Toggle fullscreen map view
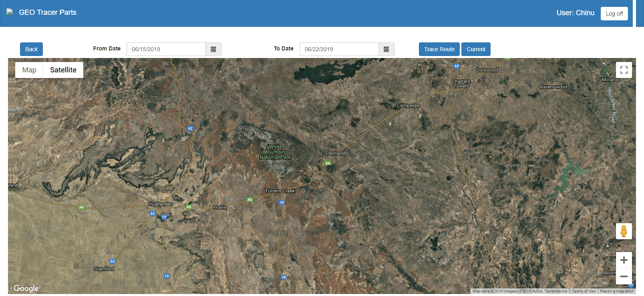 pyautogui.click(x=624, y=70)
